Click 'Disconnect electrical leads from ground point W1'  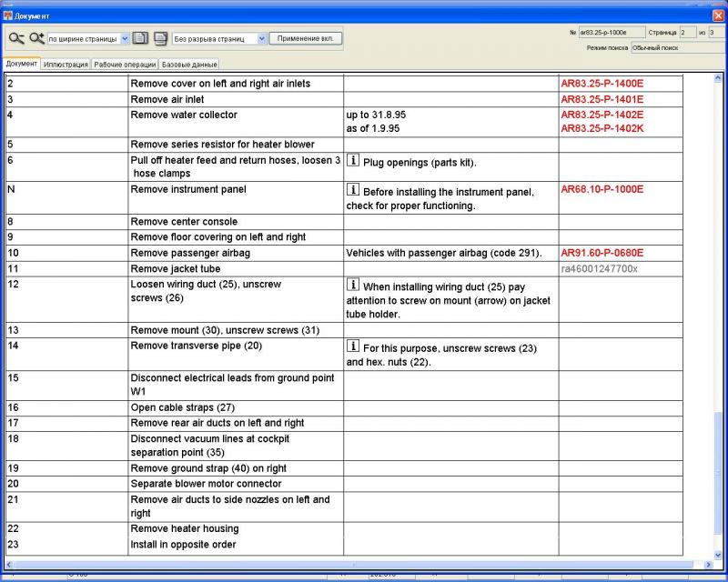(232, 385)
